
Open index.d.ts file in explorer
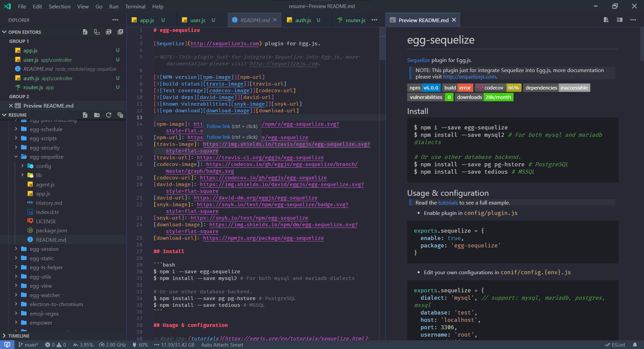click(47, 212)
